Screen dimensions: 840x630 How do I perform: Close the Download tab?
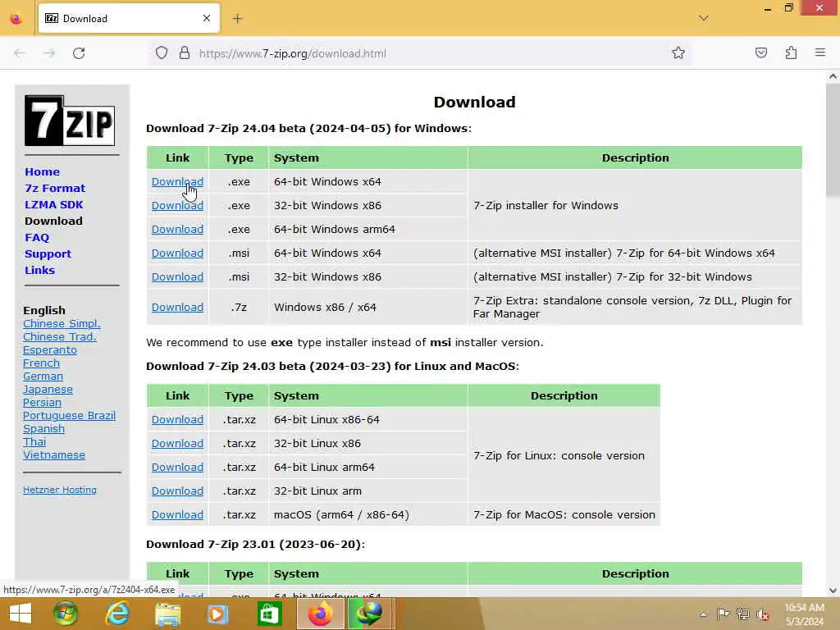coord(207,18)
